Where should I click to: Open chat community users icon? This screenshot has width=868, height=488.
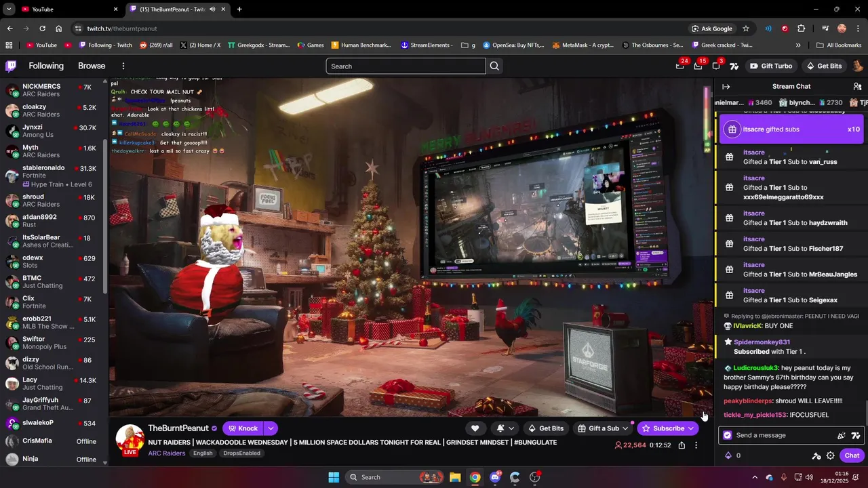point(857,86)
